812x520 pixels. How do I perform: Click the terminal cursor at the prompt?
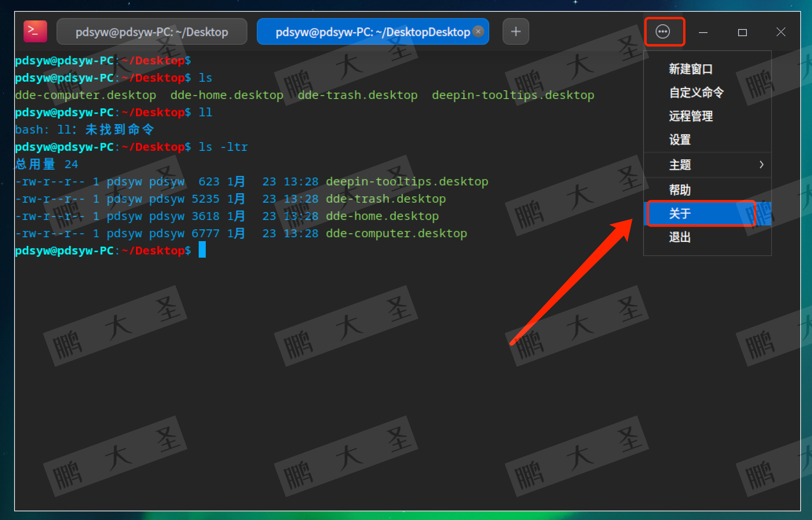(x=202, y=250)
